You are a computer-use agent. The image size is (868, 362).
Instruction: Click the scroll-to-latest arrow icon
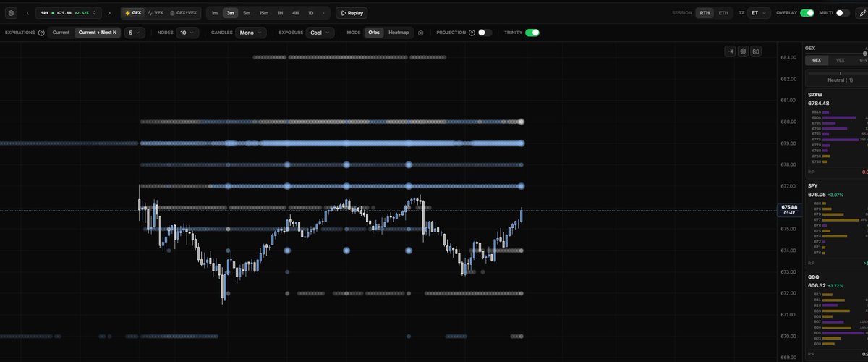[x=731, y=51]
